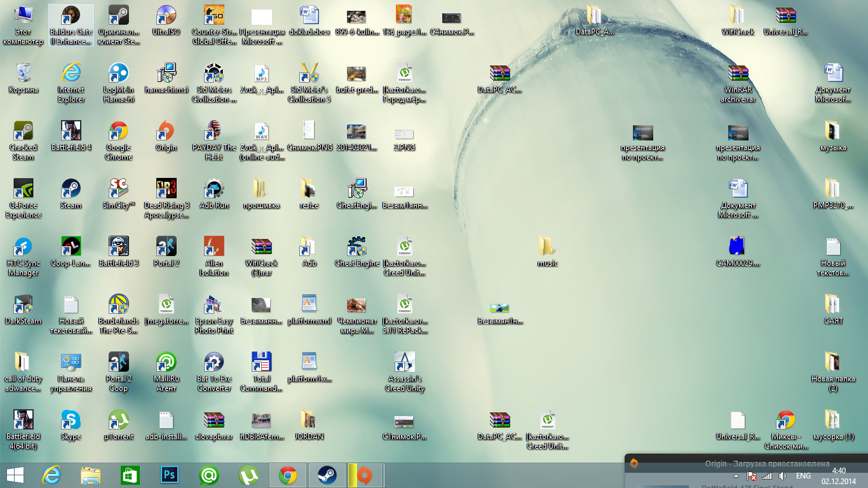Select the Skype desktop icon

[71, 425]
